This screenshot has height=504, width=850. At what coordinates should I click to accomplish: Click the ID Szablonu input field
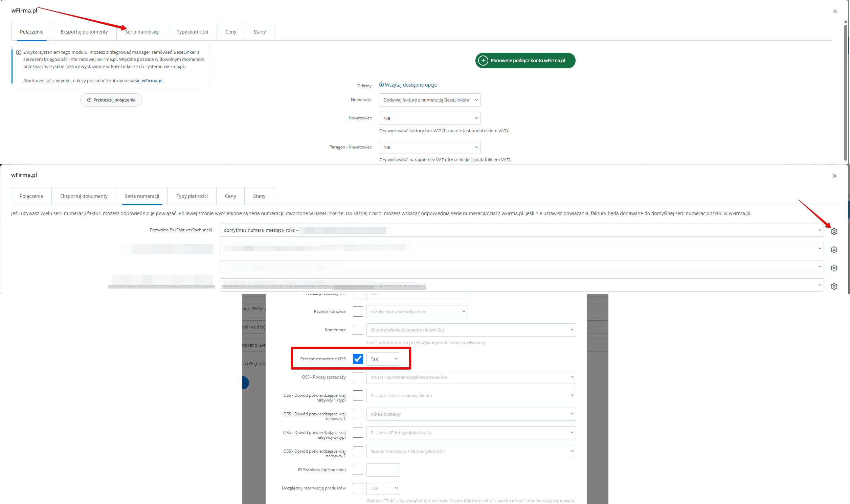tap(383, 470)
